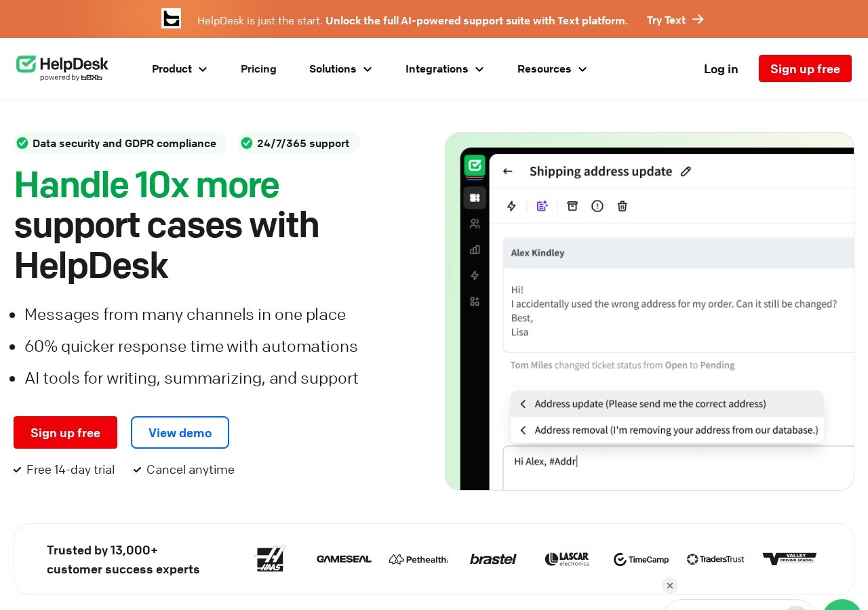Image resolution: width=868 pixels, height=610 pixels.
Task: Click the Shipping address update ticket title
Action: tap(601, 171)
